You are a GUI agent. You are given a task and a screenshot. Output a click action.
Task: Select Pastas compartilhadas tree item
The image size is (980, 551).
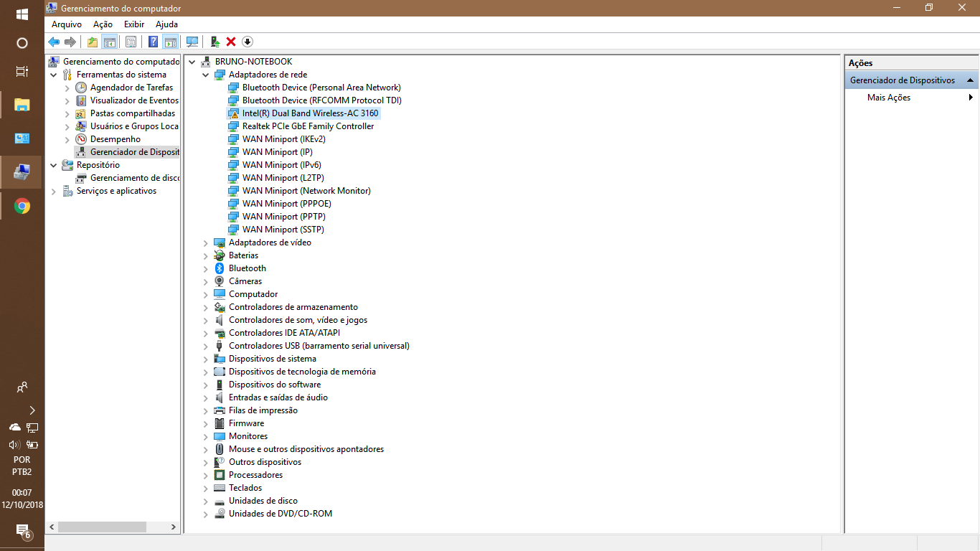pos(133,113)
